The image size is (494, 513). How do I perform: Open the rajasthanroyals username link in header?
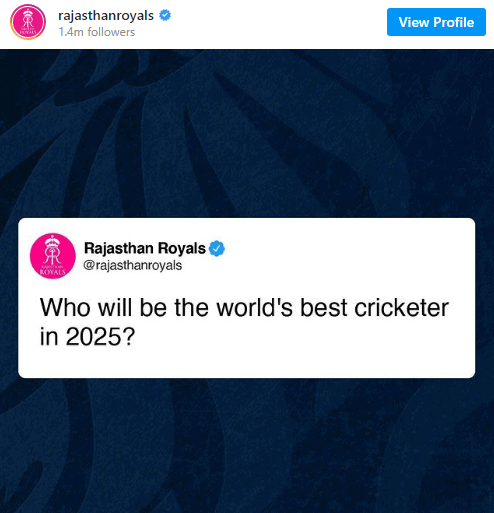(106, 15)
